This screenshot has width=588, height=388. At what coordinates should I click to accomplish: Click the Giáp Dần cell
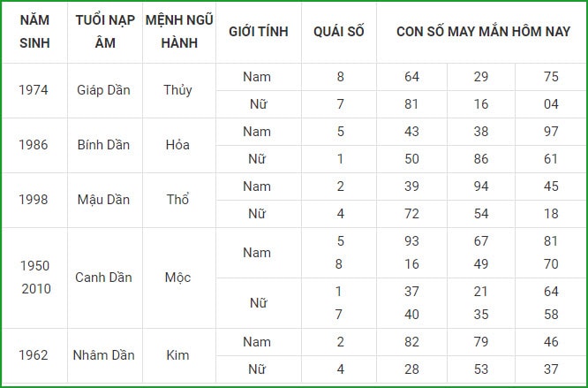[104, 90]
